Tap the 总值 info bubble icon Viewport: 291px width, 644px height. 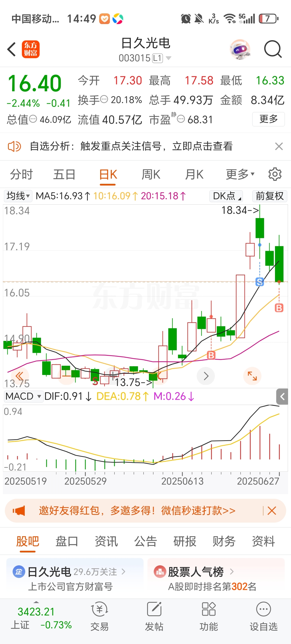tap(33, 119)
